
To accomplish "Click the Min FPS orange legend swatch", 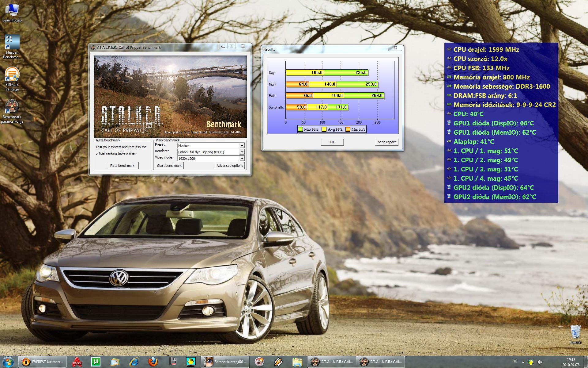I will [348, 129].
